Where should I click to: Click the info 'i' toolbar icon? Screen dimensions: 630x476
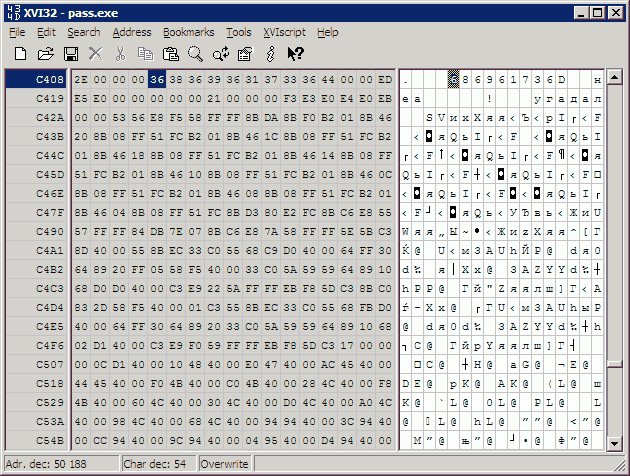[270, 53]
